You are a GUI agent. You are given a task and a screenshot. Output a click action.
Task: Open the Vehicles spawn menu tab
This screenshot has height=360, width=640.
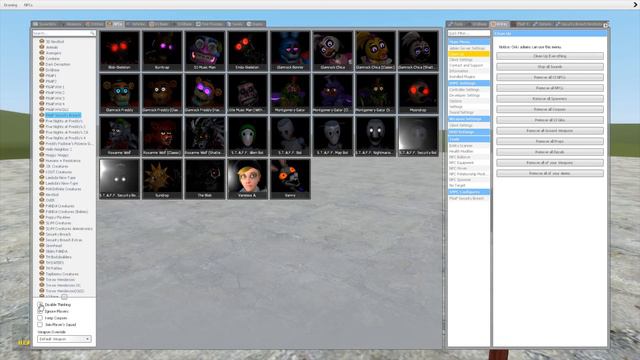[136, 24]
